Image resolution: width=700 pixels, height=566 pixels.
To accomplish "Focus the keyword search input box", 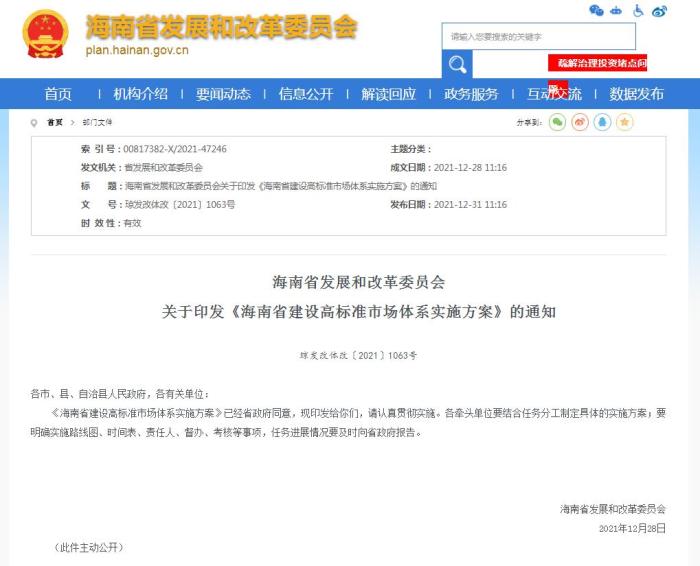I will click(x=538, y=36).
